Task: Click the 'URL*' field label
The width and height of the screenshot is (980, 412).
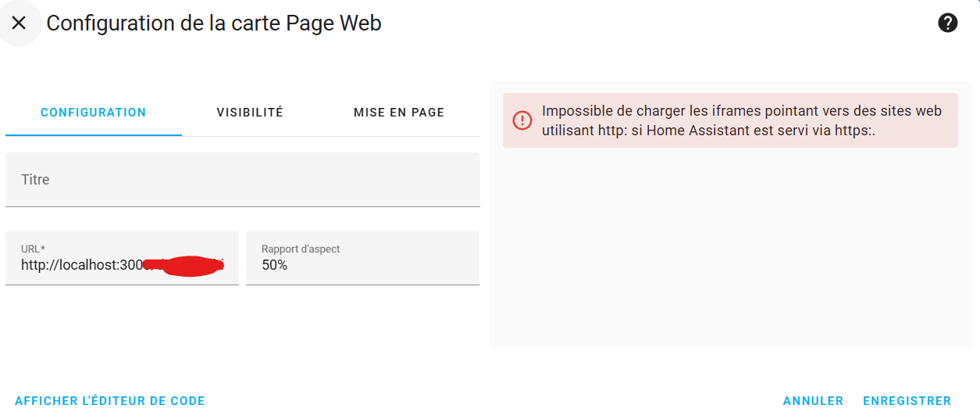Action: [x=33, y=249]
